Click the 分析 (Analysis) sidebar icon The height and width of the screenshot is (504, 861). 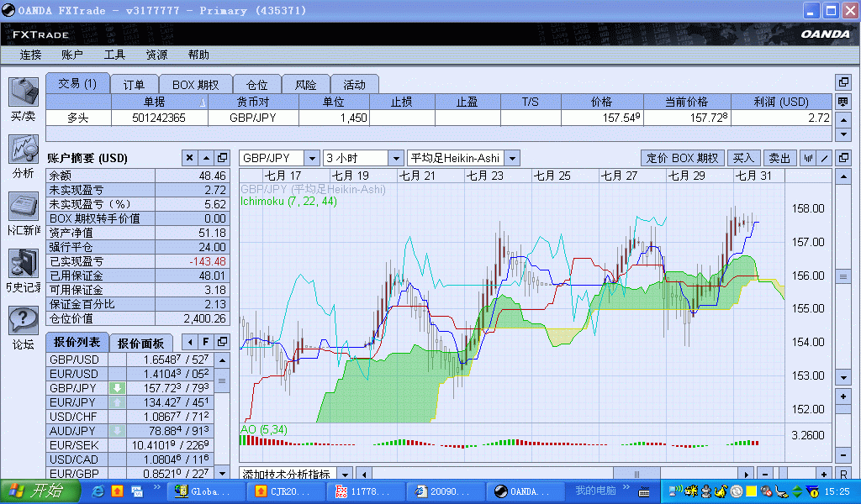[x=23, y=150]
